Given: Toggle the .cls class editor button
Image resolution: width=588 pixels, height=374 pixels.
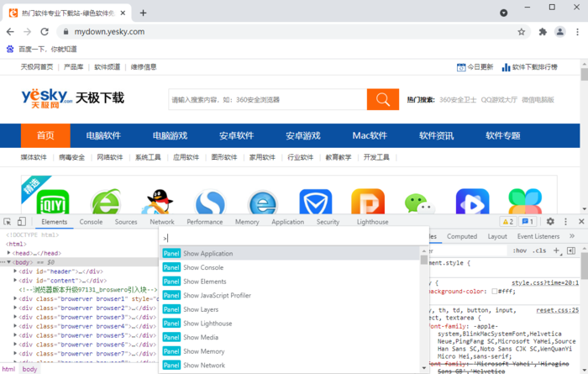Looking at the screenshot, I should pyautogui.click(x=539, y=250).
